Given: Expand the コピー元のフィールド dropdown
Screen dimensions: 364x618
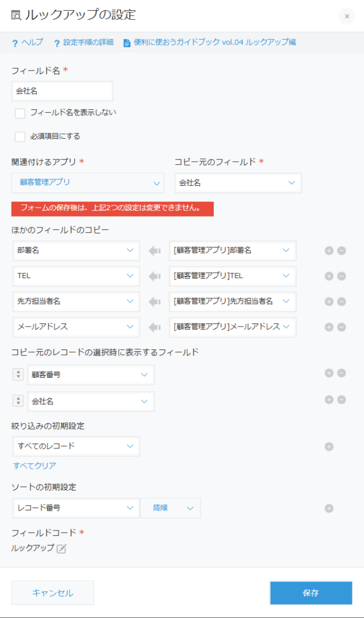Looking at the screenshot, I should [x=238, y=183].
